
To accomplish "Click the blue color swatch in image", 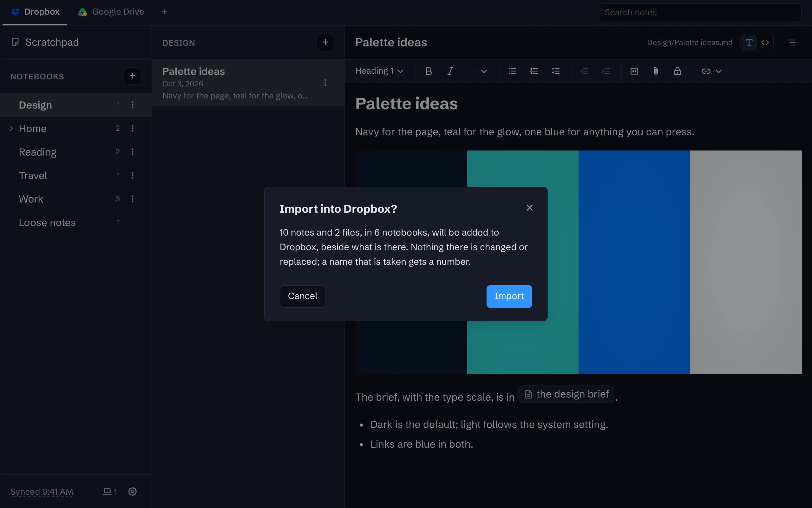I will coord(634,262).
